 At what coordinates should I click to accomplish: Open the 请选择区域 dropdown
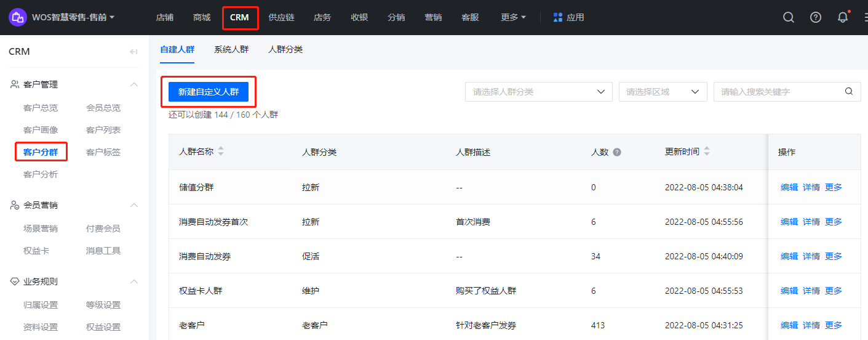663,92
